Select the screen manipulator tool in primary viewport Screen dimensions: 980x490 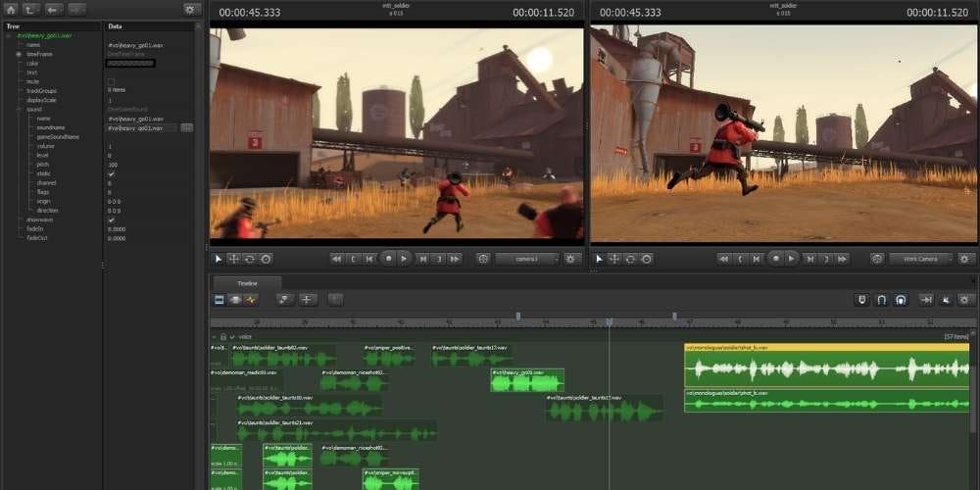(266, 259)
